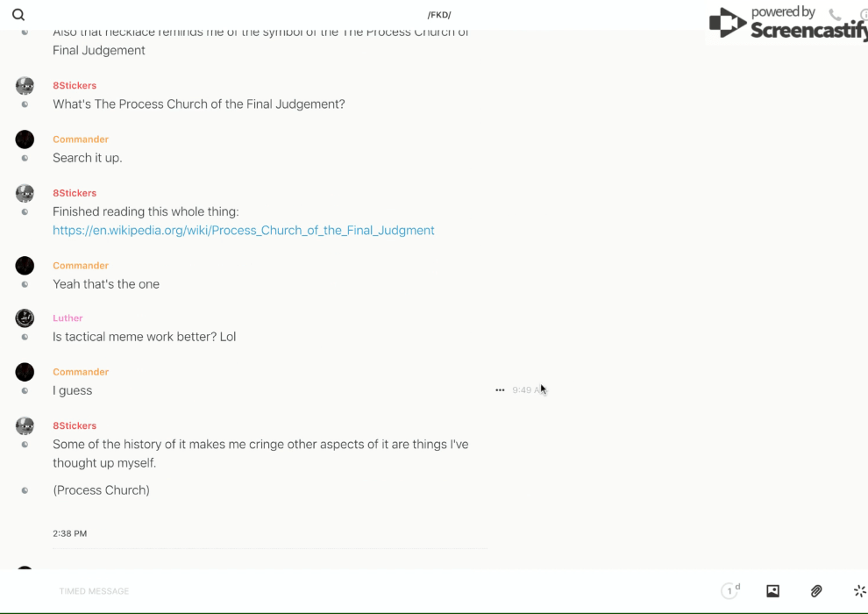Start a call with phone icon

(835, 15)
